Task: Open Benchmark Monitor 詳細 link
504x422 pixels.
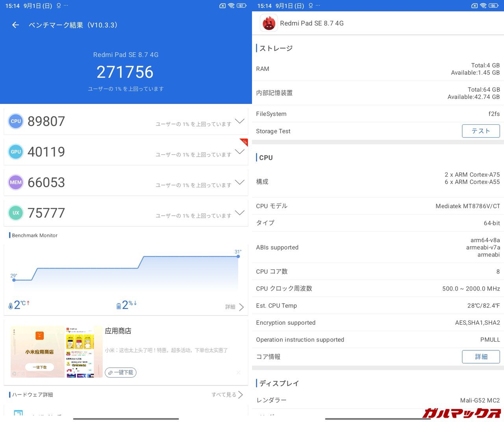Action: point(235,307)
